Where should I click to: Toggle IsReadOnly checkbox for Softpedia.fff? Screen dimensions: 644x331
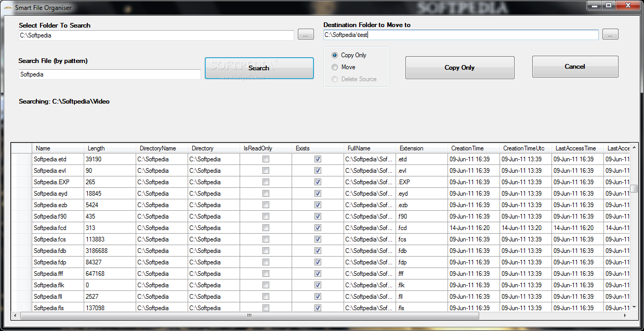[266, 274]
